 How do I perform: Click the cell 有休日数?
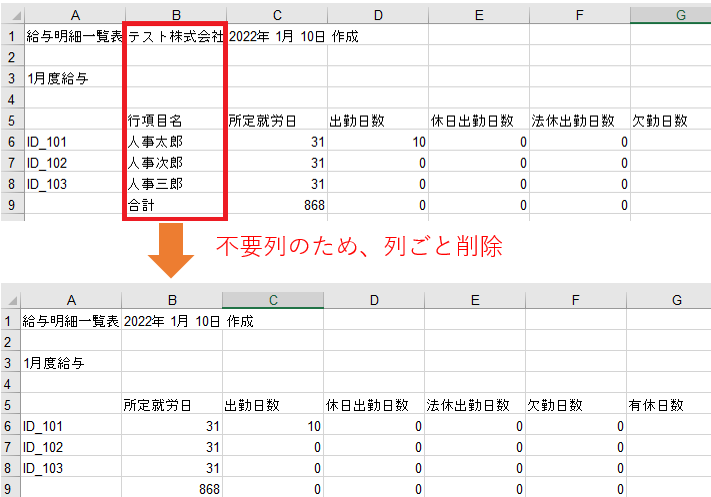pos(669,405)
